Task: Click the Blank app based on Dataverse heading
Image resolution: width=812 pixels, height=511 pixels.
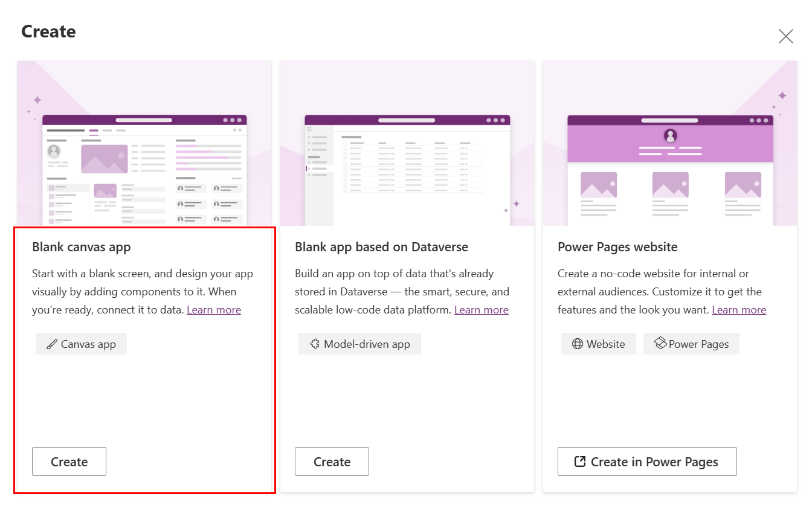Action: pos(382,246)
